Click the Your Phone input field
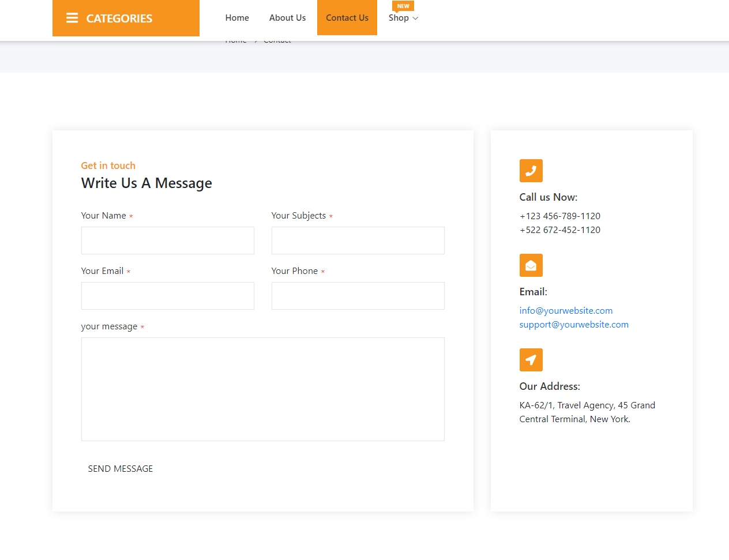 358,295
